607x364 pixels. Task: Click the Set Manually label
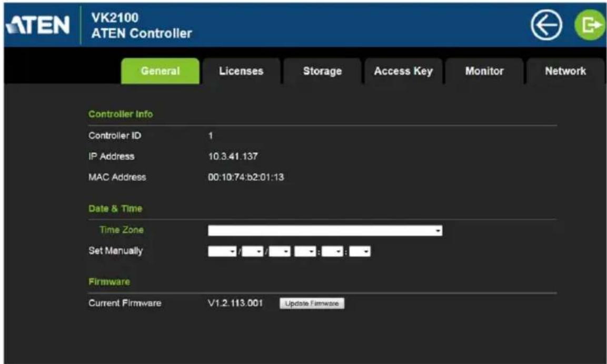116,251
